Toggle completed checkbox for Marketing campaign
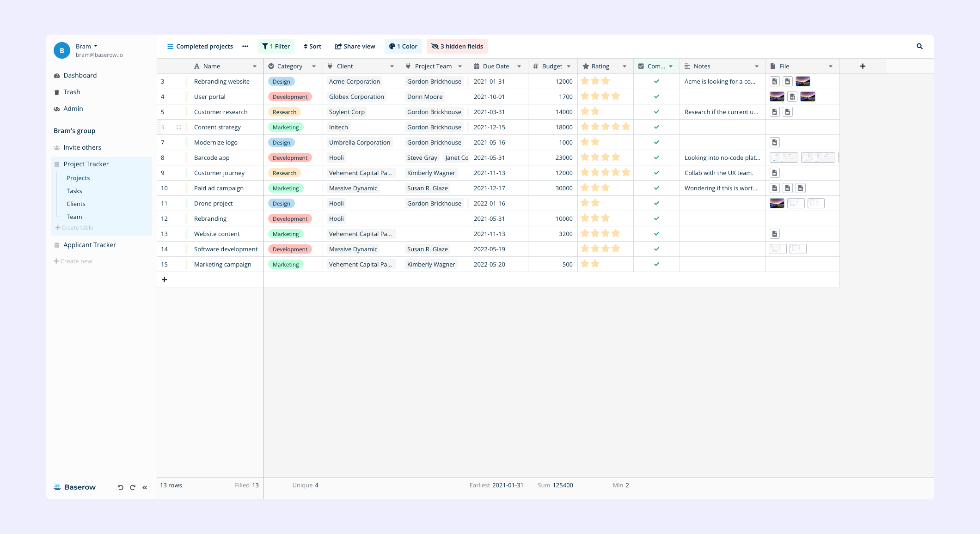 click(x=656, y=264)
